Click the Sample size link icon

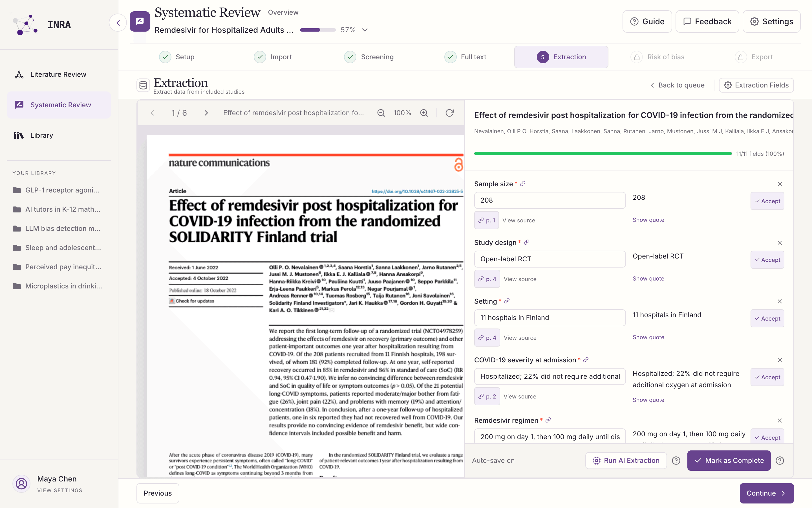click(522, 183)
